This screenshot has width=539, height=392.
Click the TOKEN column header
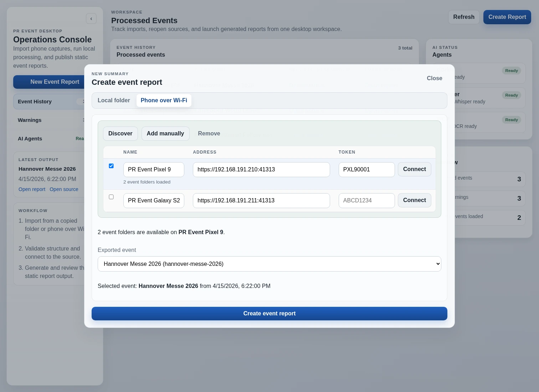pyautogui.click(x=347, y=152)
